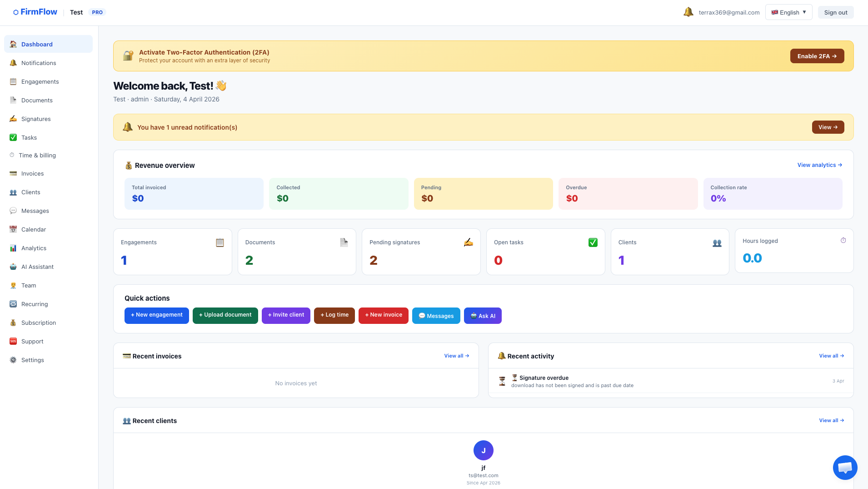Open Engagements from the sidebar

[x=48, y=81]
